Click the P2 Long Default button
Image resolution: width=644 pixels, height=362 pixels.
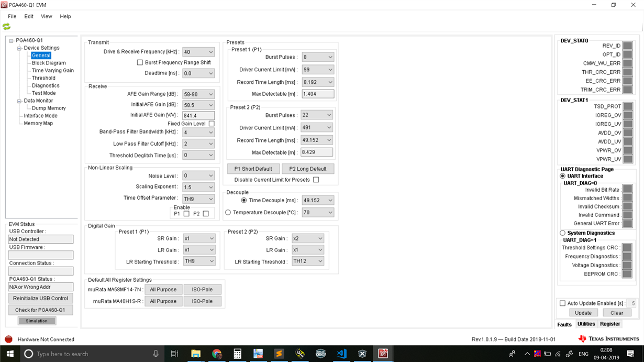coord(308,169)
